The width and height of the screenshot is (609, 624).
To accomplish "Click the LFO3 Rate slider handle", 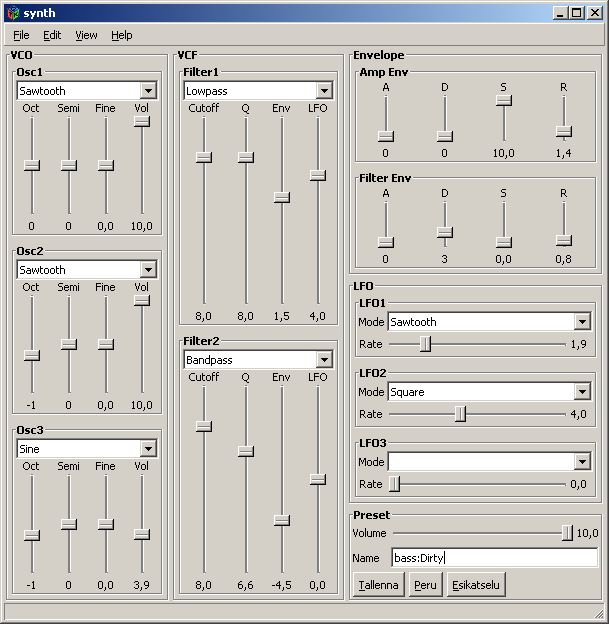I will [x=394, y=484].
